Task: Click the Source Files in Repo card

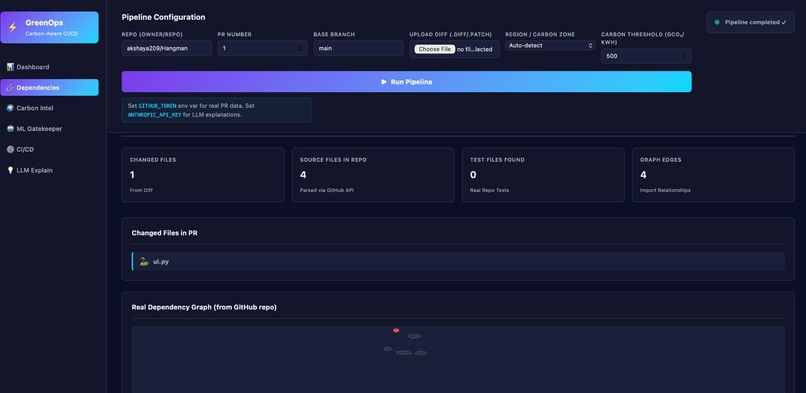Action: tap(373, 175)
